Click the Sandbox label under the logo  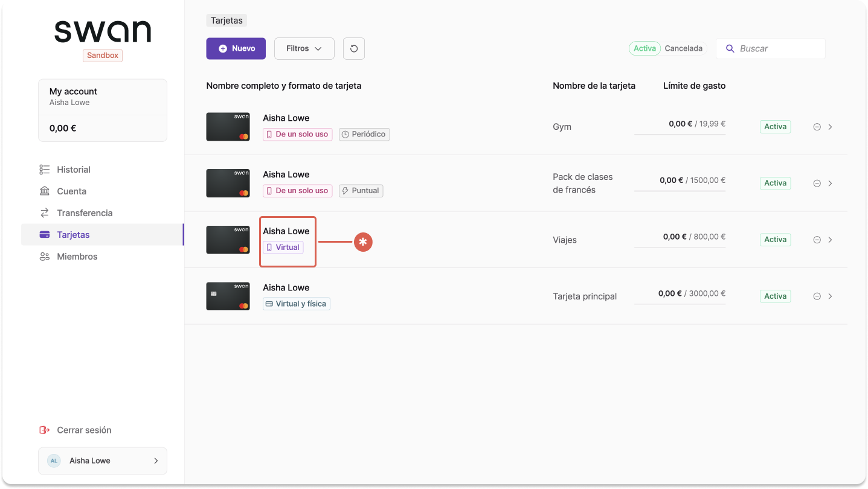click(103, 56)
